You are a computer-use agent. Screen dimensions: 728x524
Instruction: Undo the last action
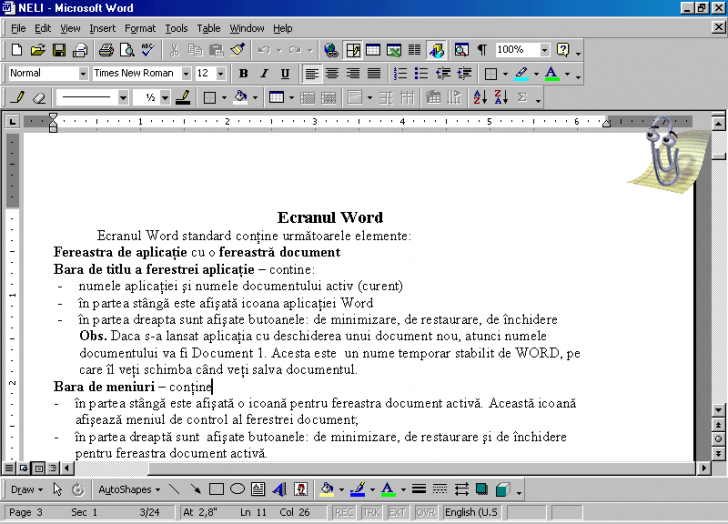(x=264, y=50)
